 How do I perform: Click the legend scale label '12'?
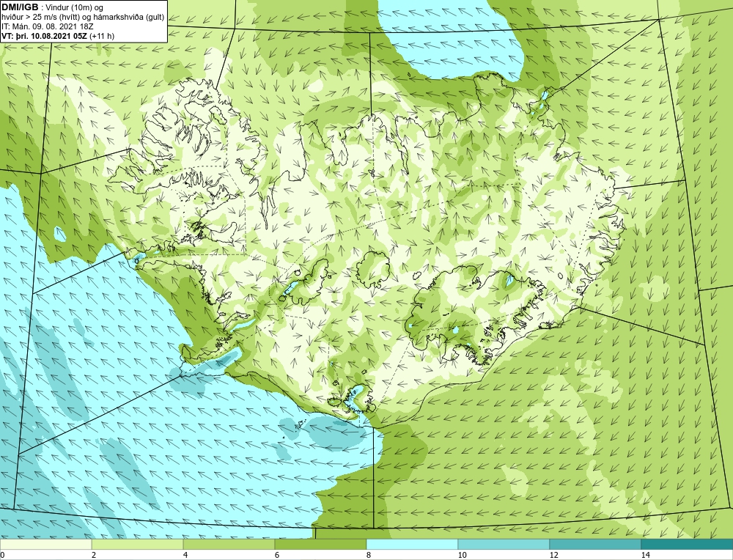point(554,555)
